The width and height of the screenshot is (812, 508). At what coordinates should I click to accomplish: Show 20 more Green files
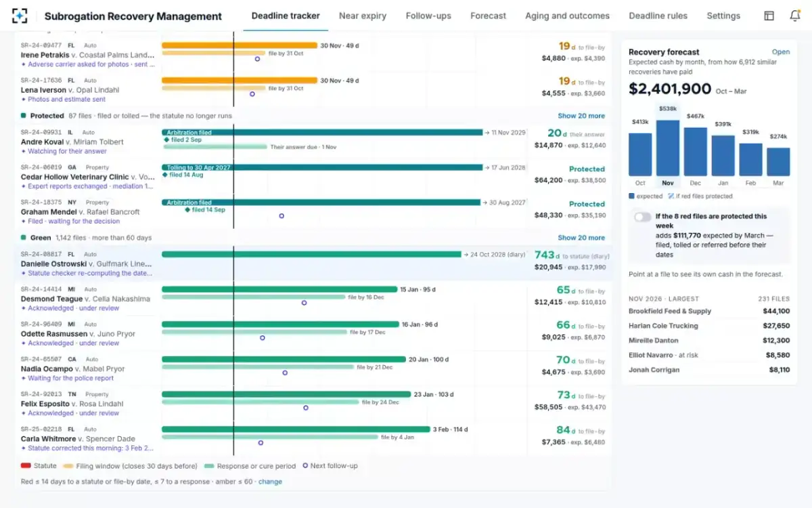[581, 238]
